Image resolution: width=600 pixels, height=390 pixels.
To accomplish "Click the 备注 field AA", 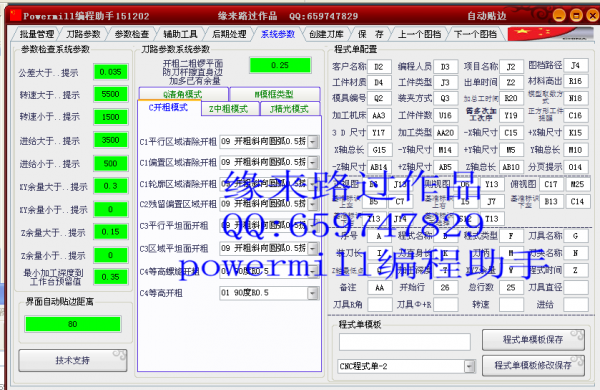I will click(379, 287).
